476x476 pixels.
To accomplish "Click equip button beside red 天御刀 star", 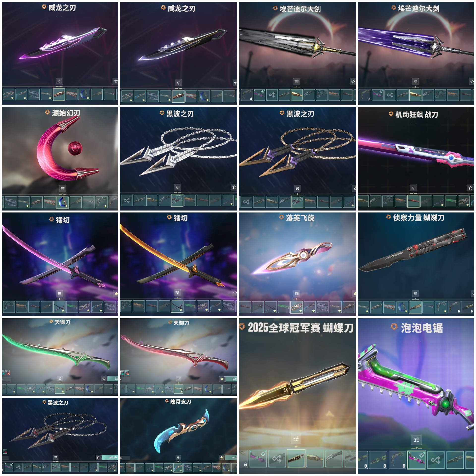I will [231, 379].
